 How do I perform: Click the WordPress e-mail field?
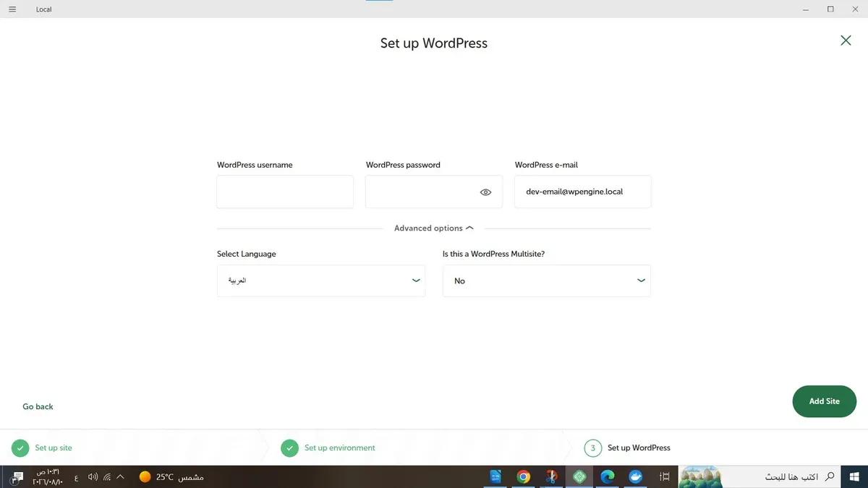pyautogui.click(x=583, y=192)
